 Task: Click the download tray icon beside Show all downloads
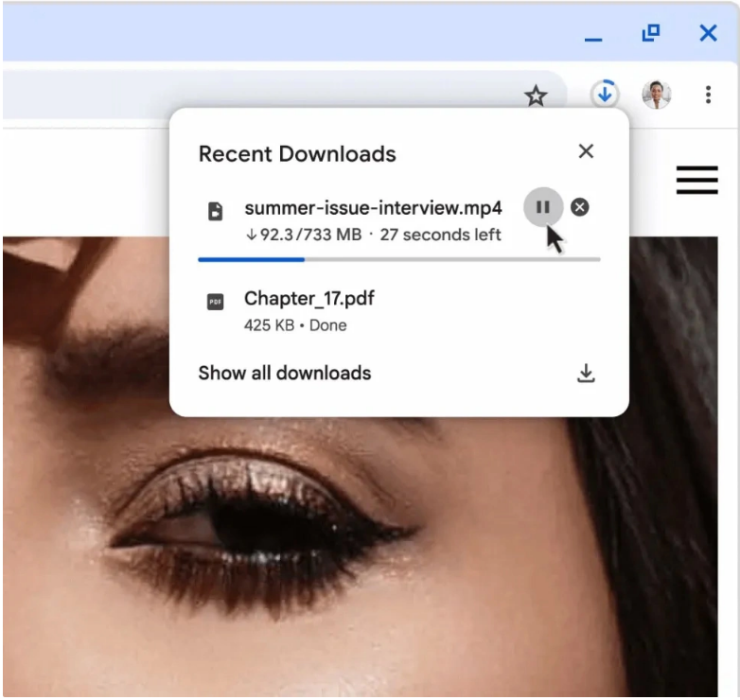pos(586,374)
